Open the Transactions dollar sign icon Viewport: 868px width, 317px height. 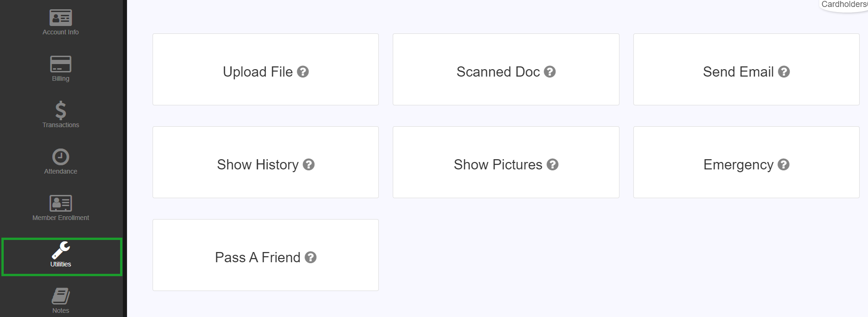point(61,110)
